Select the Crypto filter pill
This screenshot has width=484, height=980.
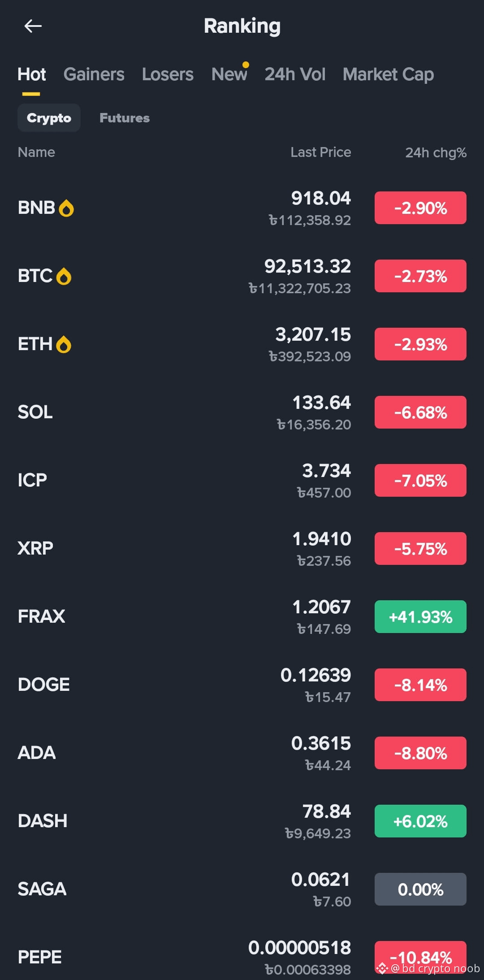49,118
